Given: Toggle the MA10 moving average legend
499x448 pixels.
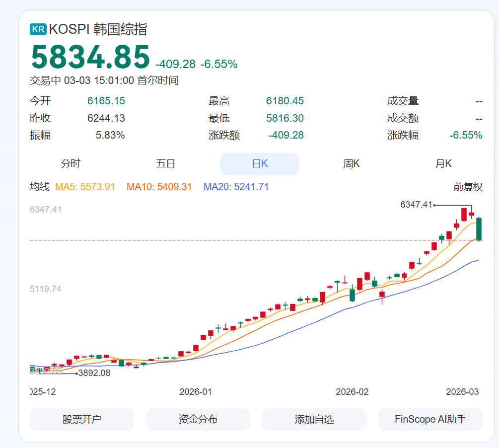Looking at the screenshot, I should 159,187.
